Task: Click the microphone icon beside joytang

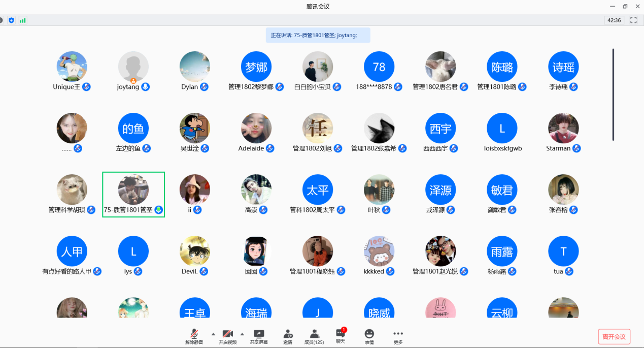Action: [x=146, y=87]
